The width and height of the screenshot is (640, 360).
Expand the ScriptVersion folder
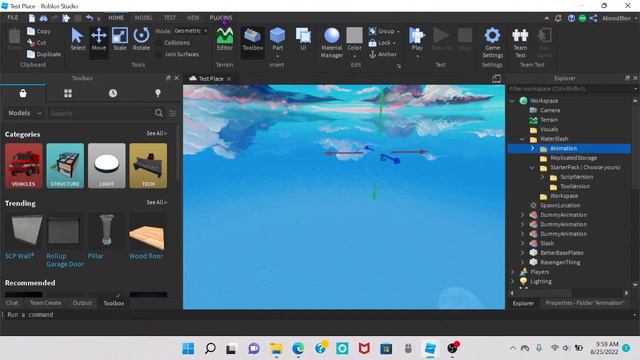coord(542,177)
